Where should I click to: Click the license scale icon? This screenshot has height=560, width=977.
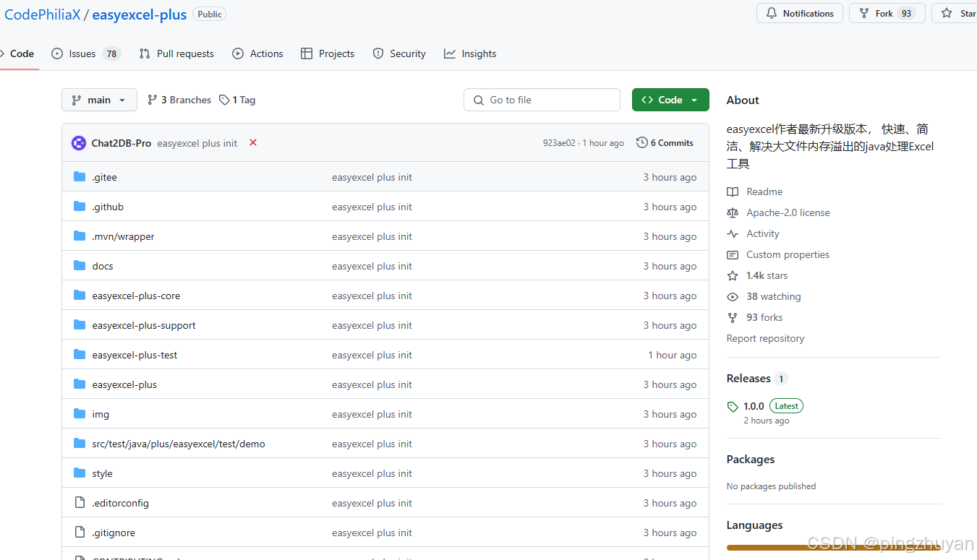733,212
